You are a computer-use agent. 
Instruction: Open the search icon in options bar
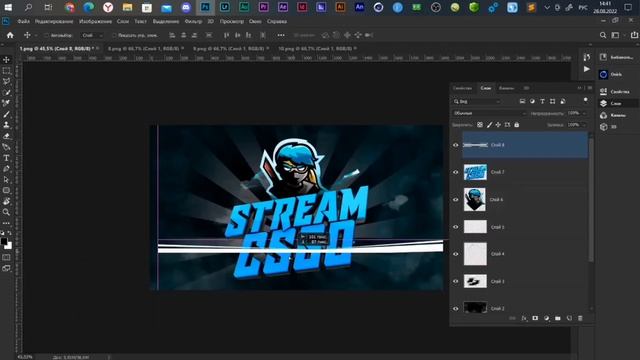pyautogui.click(x=603, y=36)
